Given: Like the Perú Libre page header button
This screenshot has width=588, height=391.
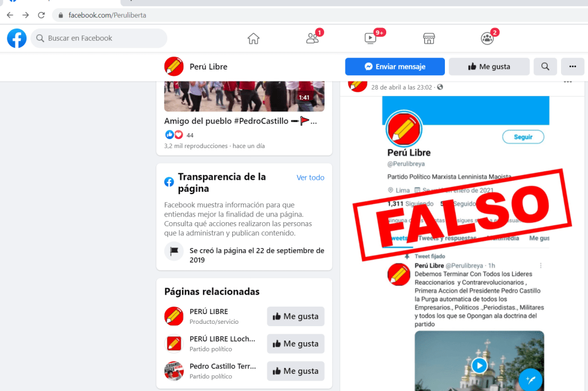Looking at the screenshot, I should 489,67.
